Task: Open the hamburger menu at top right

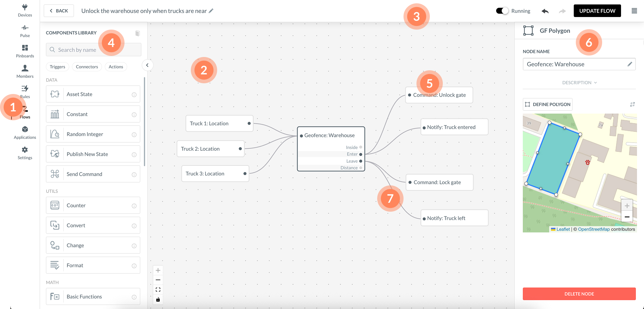Action: click(634, 11)
